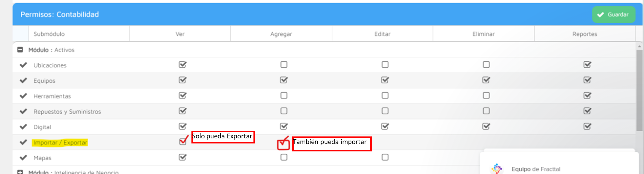Click the Fracttal team logo icon
The width and height of the screenshot is (644, 174).
coord(496,169)
